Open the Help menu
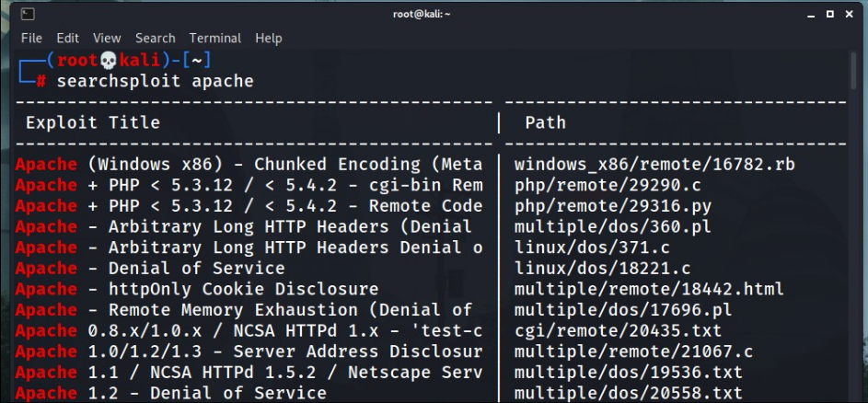The height and width of the screenshot is (403, 868). point(269,38)
